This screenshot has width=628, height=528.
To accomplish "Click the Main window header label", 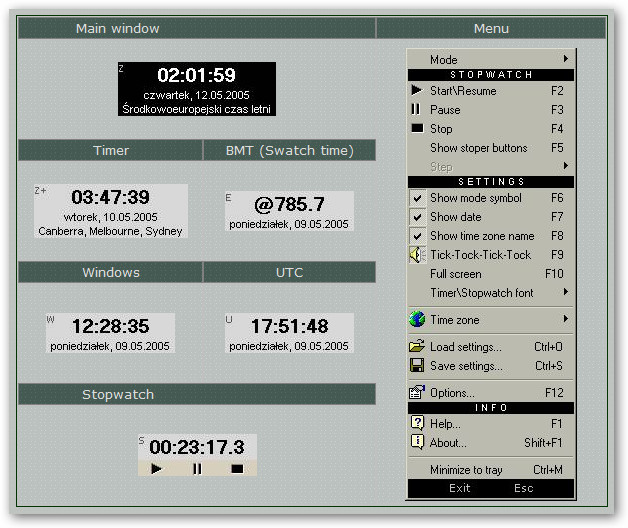I will coord(117,28).
